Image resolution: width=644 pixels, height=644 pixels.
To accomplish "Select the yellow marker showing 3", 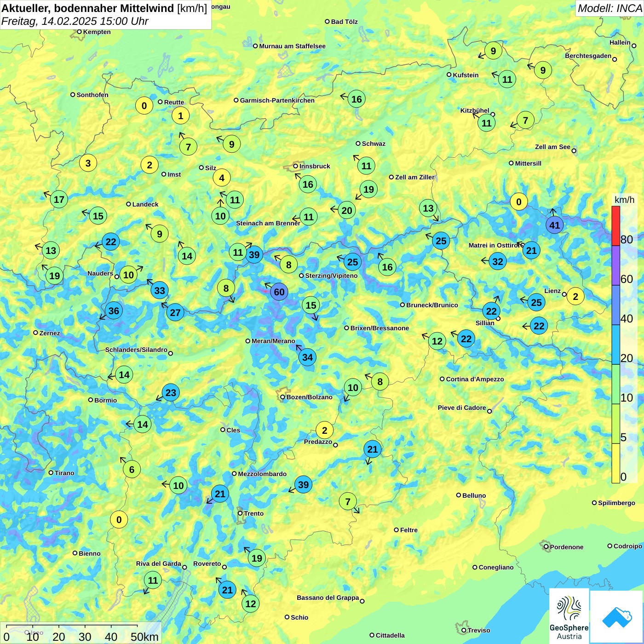I will click(x=88, y=163).
